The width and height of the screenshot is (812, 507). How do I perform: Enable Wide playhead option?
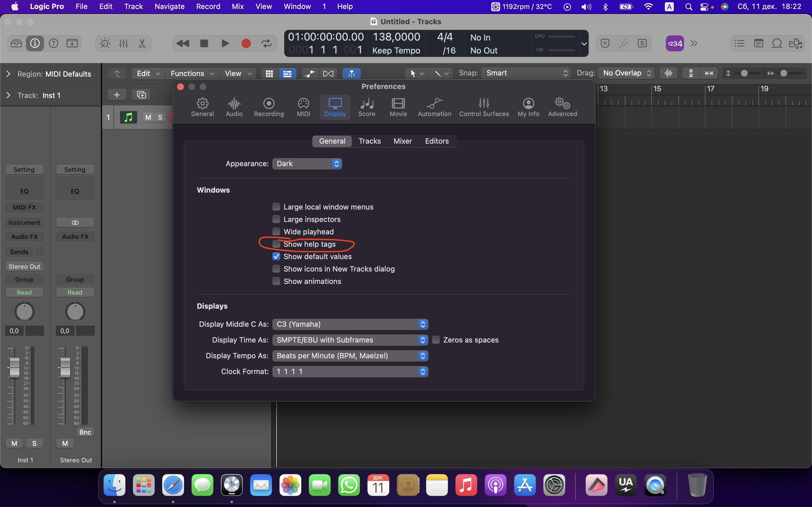276,232
